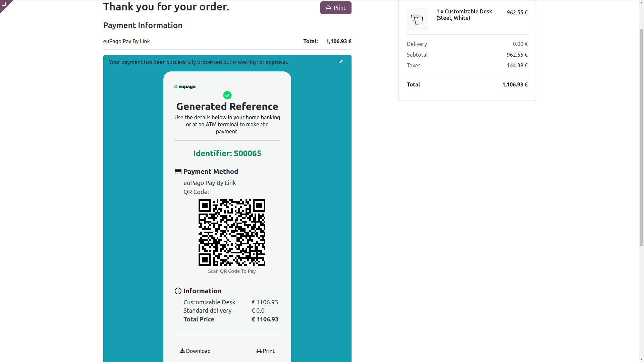Click the Customizable Desk (Steel, White) item name
The width and height of the screenshot is (644, 362).
coord(464,15)
